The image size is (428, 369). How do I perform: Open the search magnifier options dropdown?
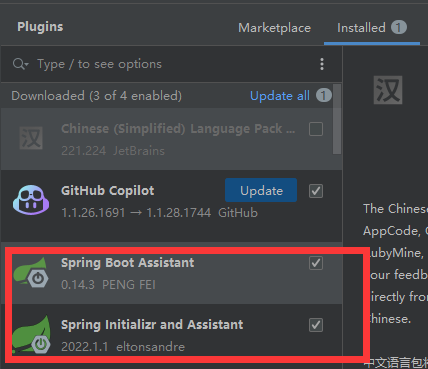(20, 64)
